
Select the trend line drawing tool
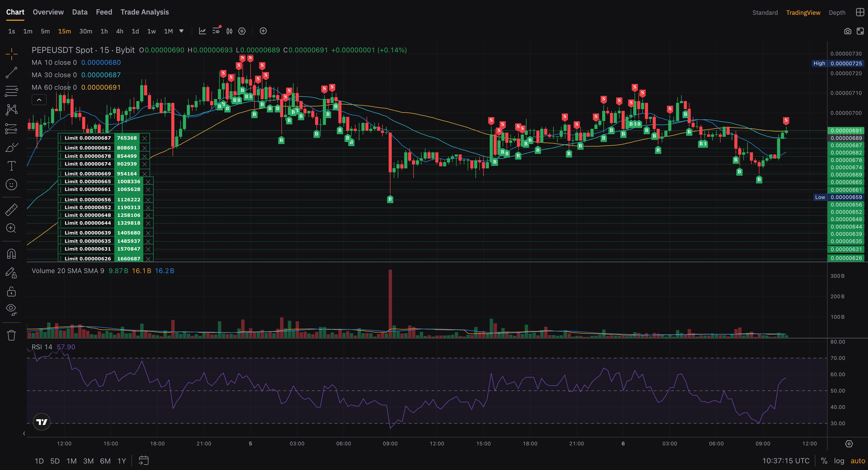[x=11, y=73]
